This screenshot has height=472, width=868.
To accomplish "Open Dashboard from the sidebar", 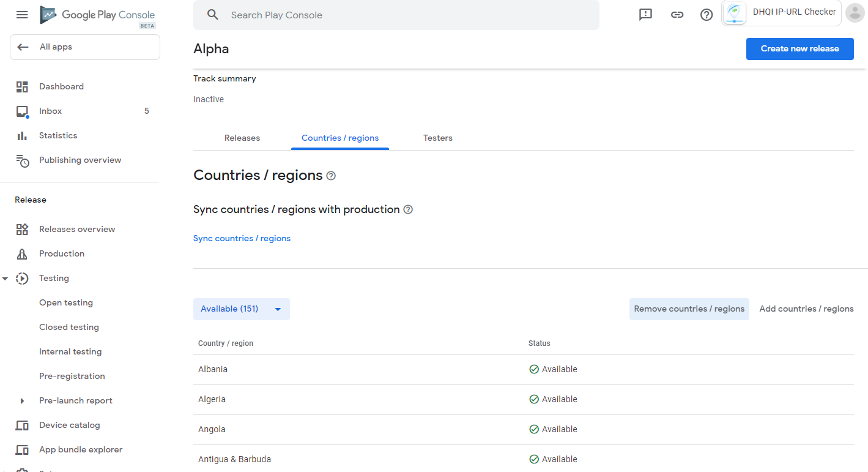I will [61, 86].
